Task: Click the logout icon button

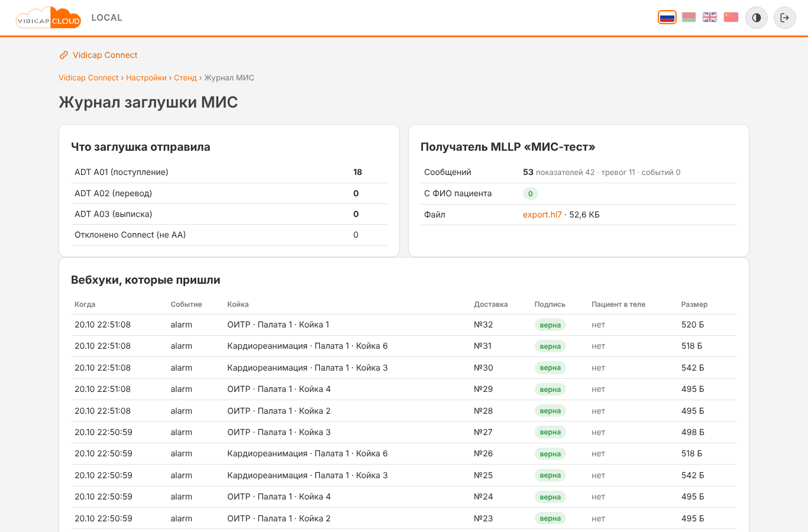Action: (x=785, y=18)
